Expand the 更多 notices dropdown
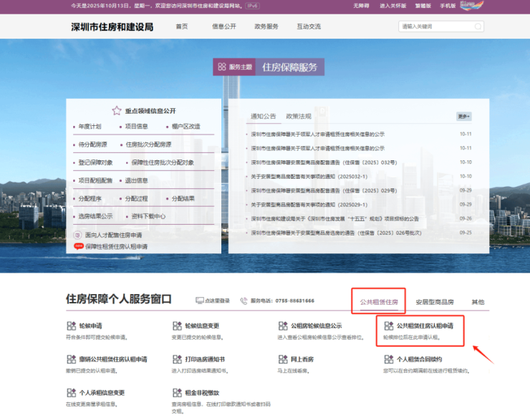 pyautogui.click(x=464, y=117)
